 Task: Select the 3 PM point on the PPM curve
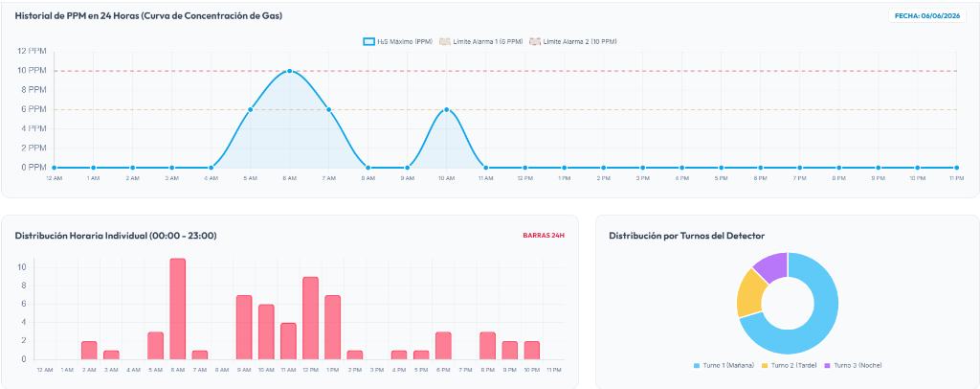pos(642,168)
